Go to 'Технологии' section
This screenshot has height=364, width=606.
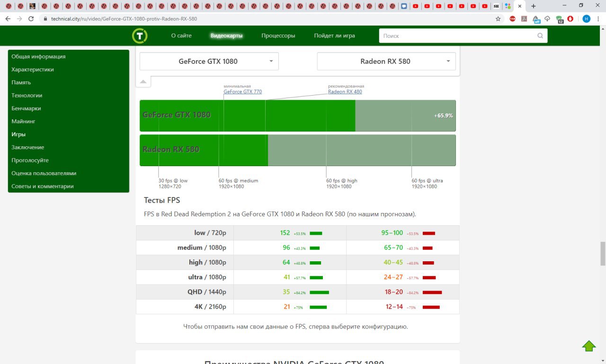[27, 95]
